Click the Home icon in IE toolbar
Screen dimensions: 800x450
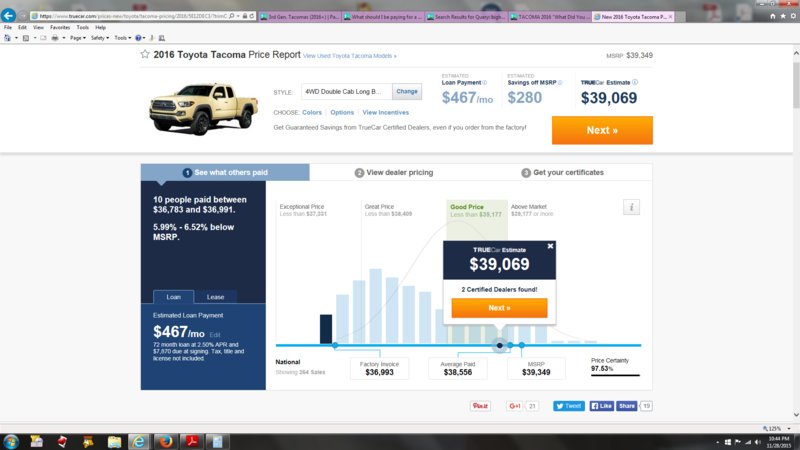tap(7, 38)
